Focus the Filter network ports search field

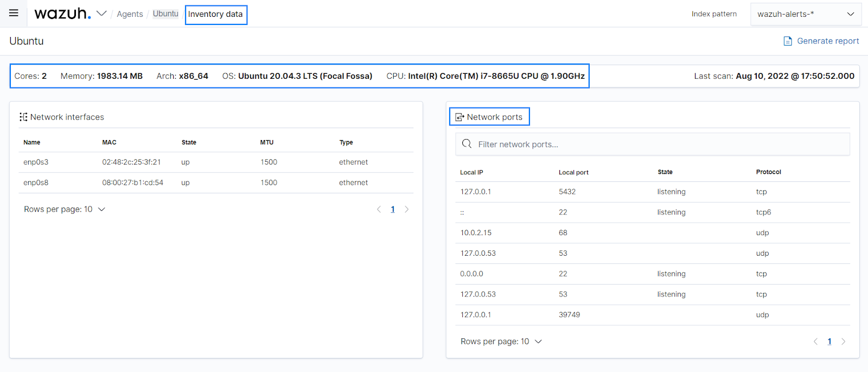click(653, 144)
